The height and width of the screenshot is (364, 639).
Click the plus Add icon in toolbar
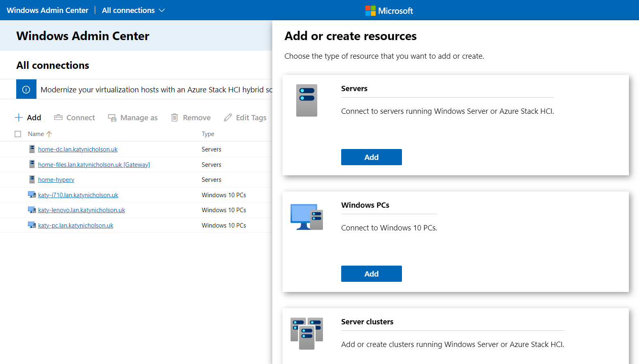19,117
